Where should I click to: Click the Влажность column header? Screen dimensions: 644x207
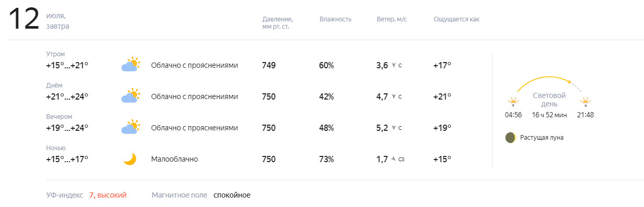click(335, 19)
